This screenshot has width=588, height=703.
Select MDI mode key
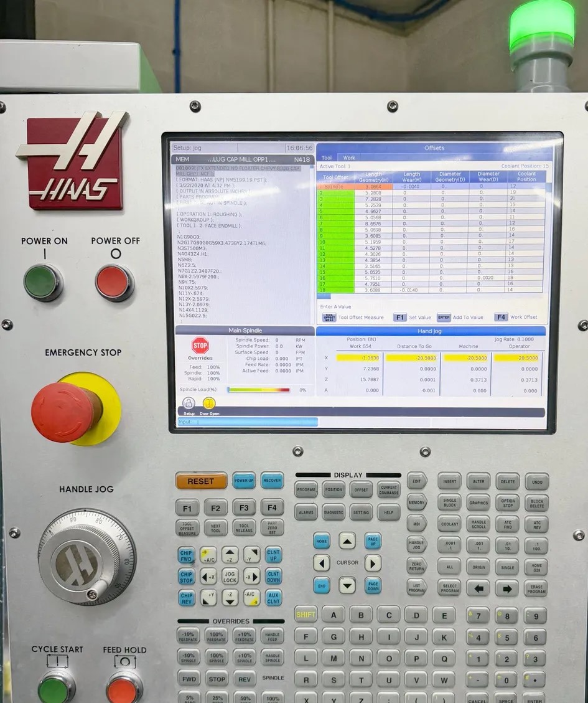[417, 524]
